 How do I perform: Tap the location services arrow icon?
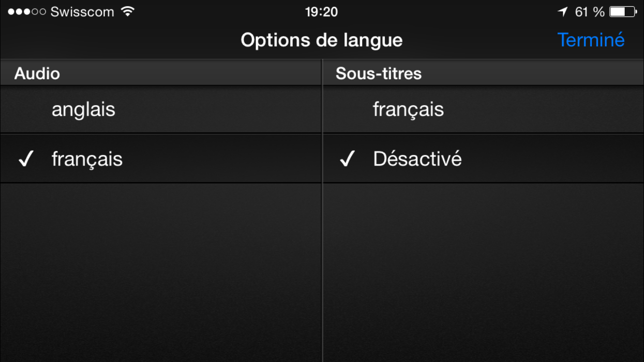tap(562, 12)
